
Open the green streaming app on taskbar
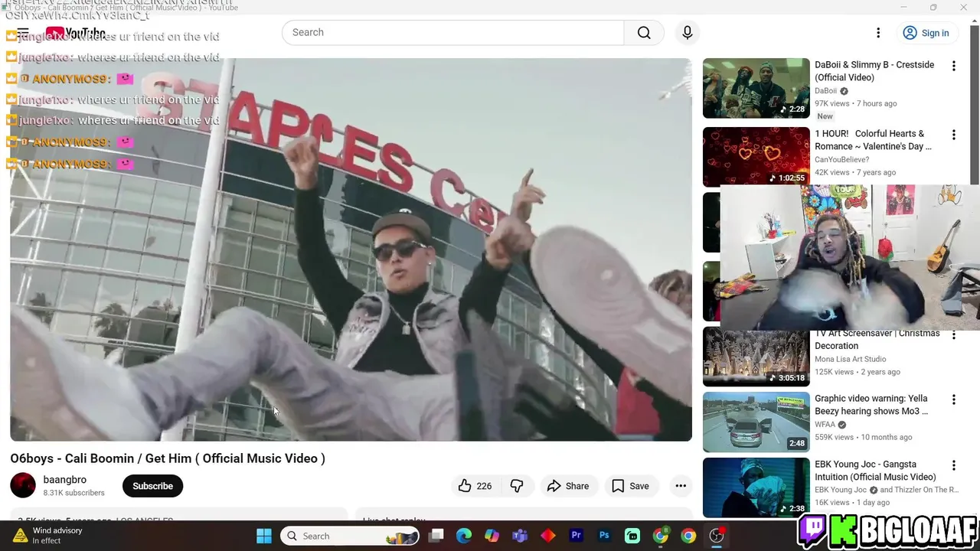coord(632,536)
